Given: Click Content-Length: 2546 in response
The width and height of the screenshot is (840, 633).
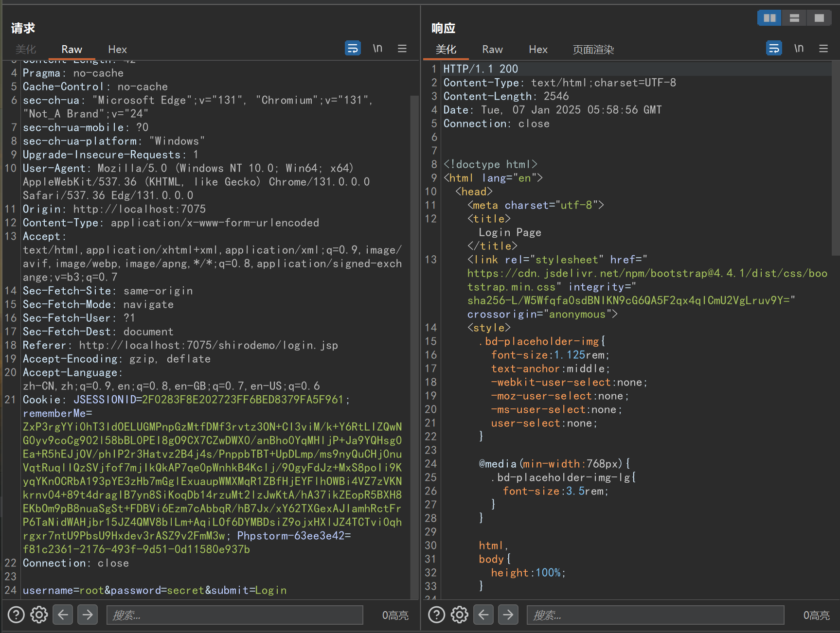Looking at the screenshot, I should click(x=506, y=96).
